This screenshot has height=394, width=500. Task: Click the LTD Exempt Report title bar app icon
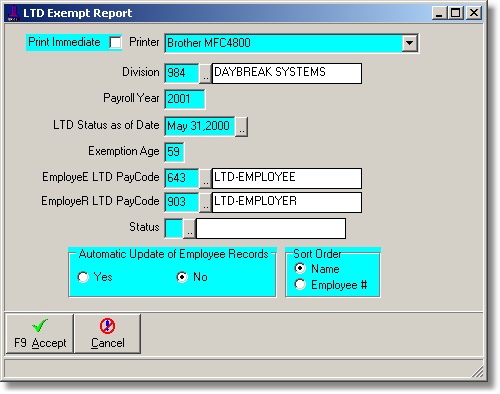click(x=13, y=13)
